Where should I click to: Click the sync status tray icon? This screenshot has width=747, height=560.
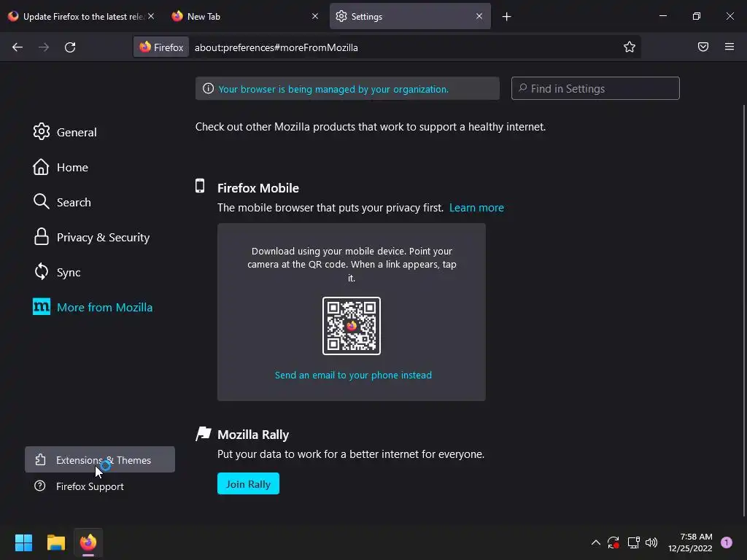point(613,542)
